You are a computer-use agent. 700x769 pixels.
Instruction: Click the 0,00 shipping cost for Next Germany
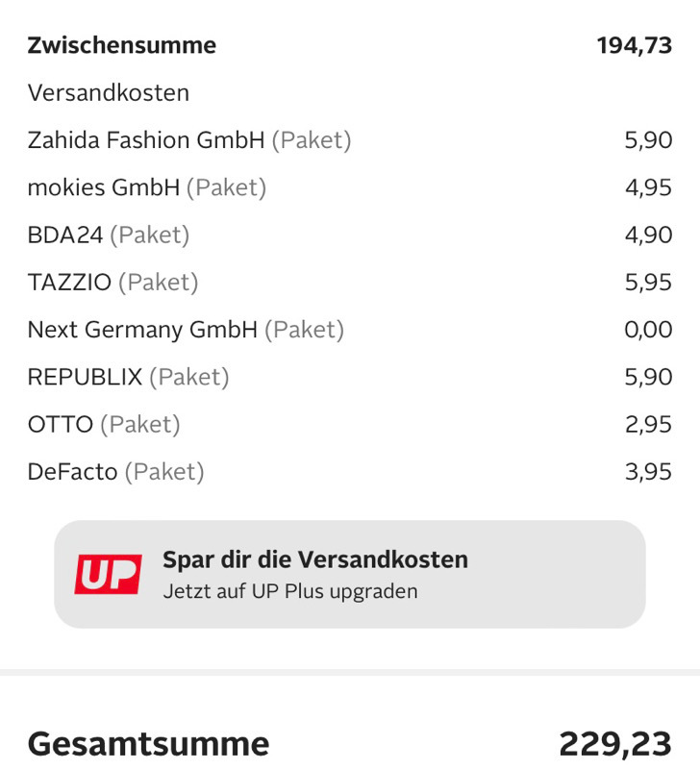[x=648, y=330]
